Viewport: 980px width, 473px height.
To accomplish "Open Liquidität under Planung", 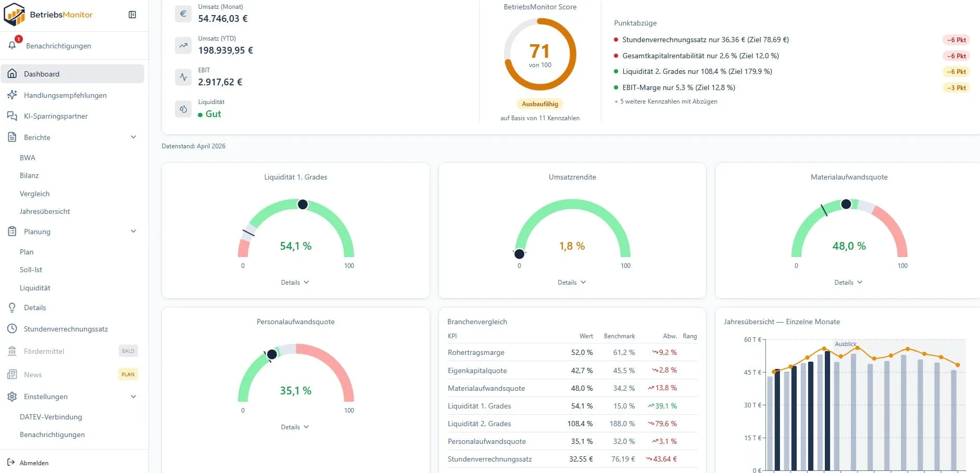I will (35, 288).
